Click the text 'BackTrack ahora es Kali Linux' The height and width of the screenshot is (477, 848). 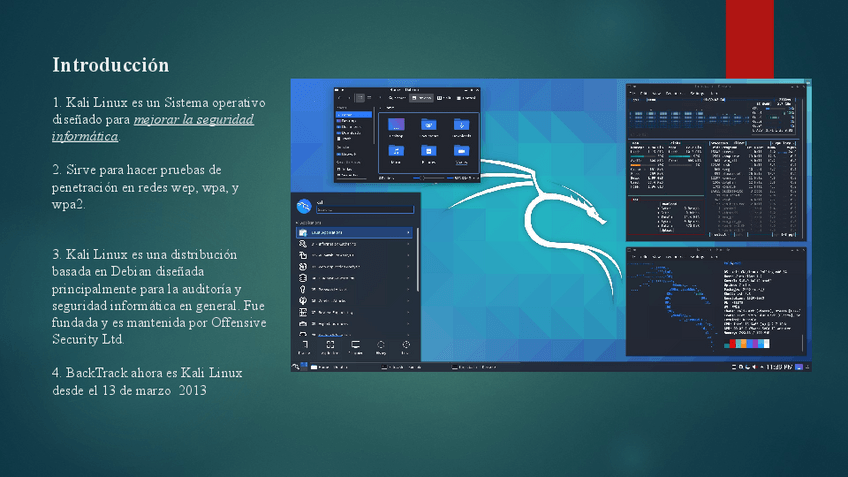(x=154, y=373)
